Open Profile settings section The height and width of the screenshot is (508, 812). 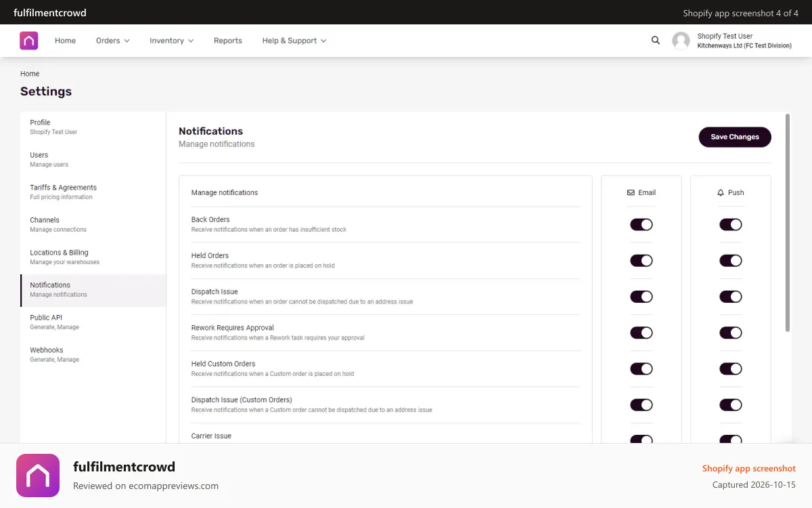(93, 127)
